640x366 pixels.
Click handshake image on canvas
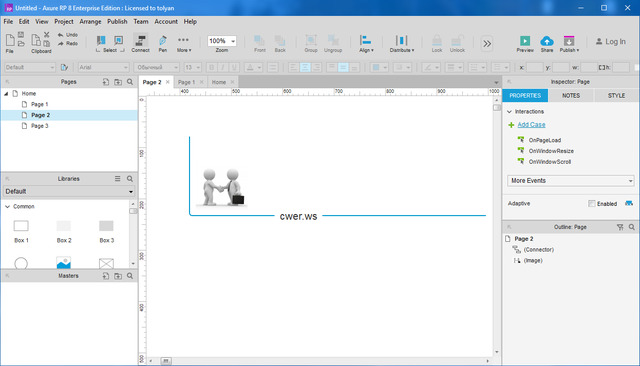click(x=222, y=187)
